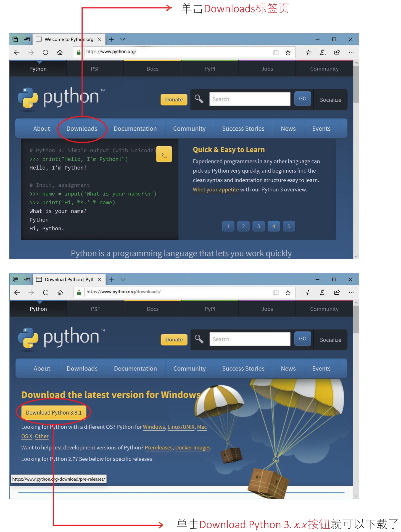Open Windows download link
The width and height of the screenshot is (401, 532).
pos(154,427)
